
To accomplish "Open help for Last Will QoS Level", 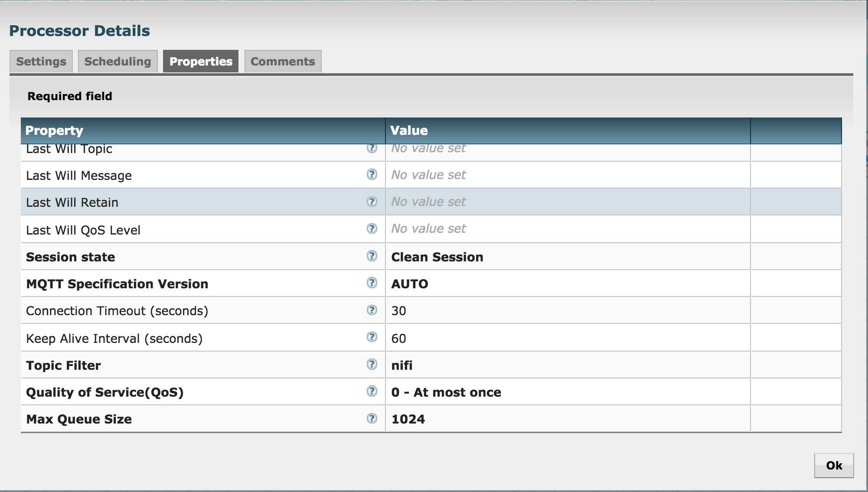I will click(372, 228).
